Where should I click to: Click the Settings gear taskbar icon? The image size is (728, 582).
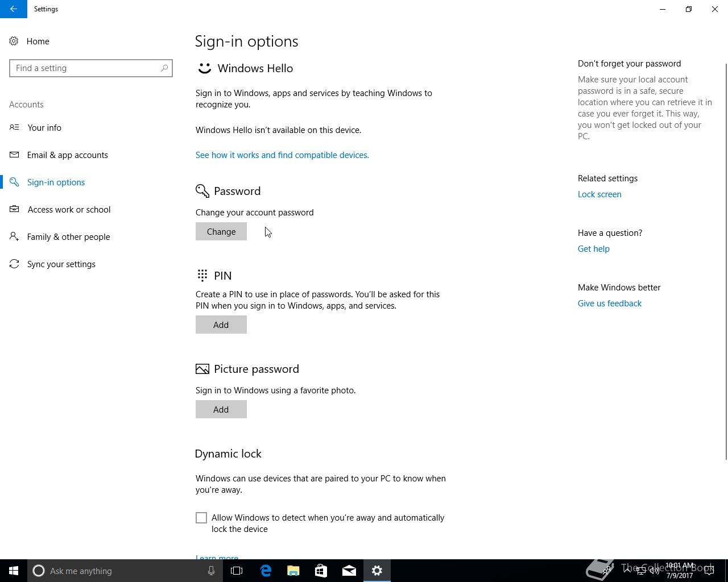377,571
